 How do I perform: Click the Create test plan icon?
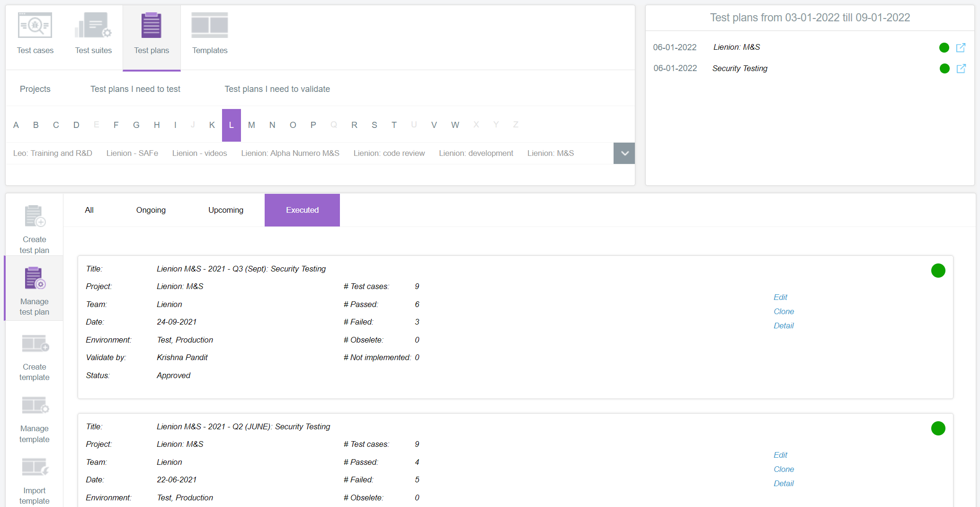[35, 217]
